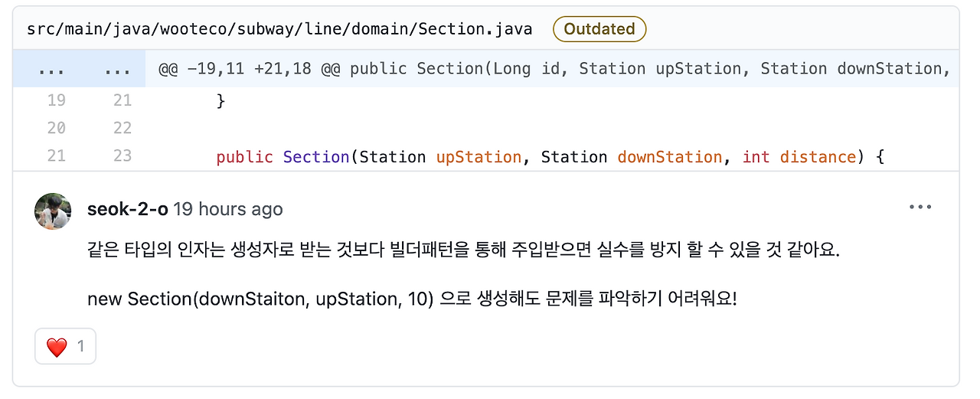
Task: Click new line number 22
Action: (x=122, y=128)
